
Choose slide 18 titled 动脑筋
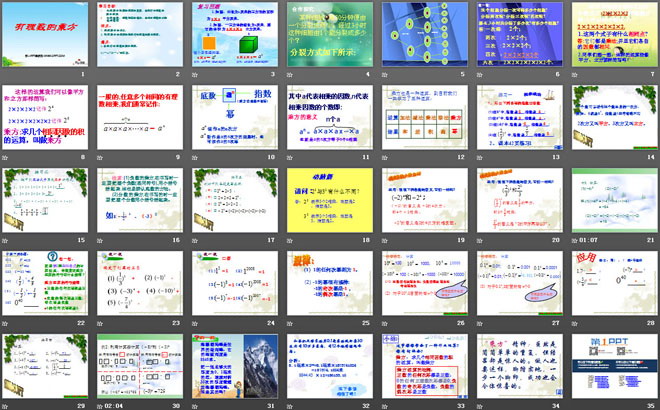point(329,199)
